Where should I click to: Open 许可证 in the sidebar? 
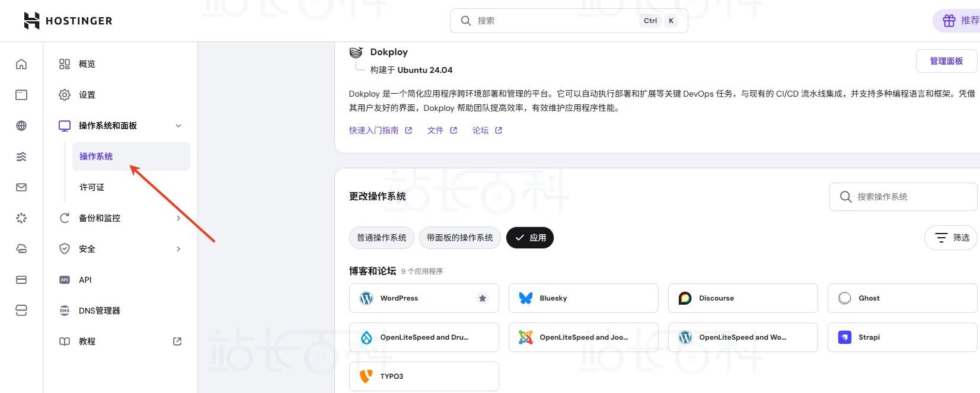[x=92, y=187]
